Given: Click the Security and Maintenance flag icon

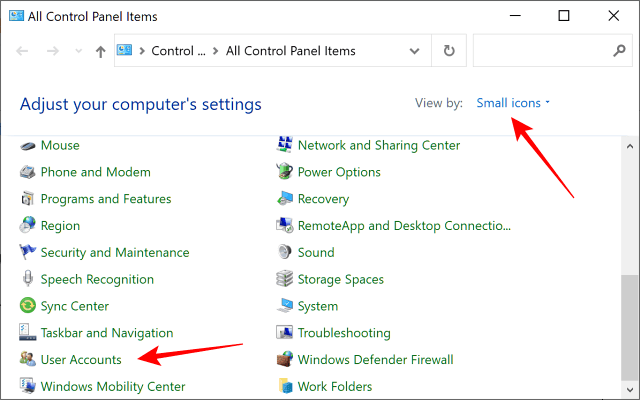Looking at the screenshot, I should pos(28,252).
